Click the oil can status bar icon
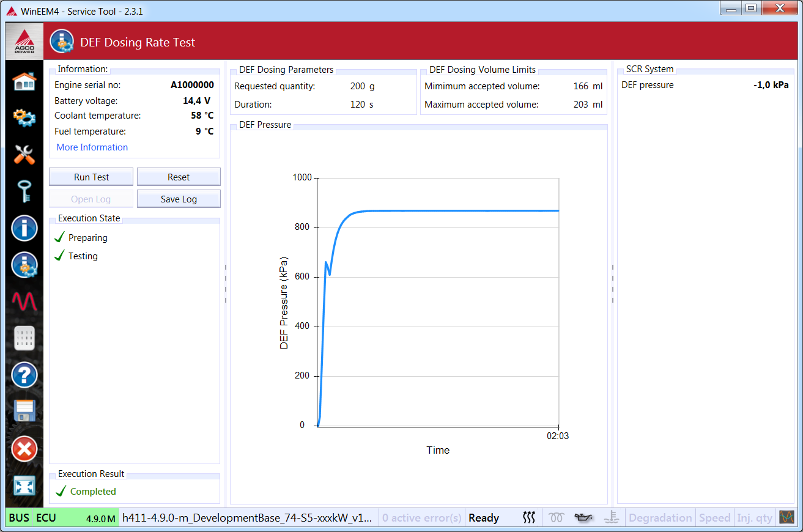803x532 pixels. click(x=583, y=518)
